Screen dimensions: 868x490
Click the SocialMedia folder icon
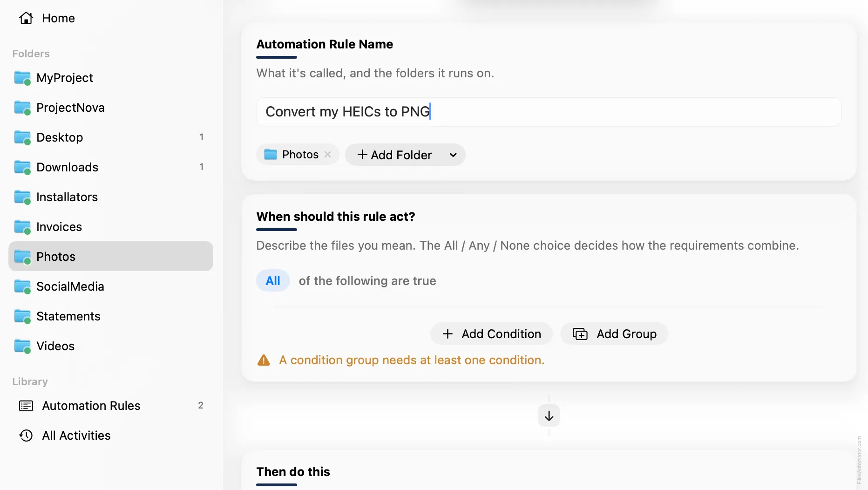[x=22, y=286]
